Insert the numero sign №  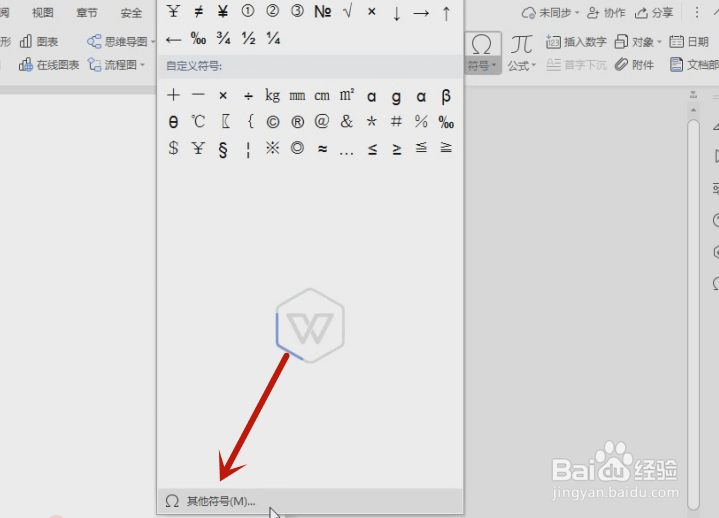(323, 11)
